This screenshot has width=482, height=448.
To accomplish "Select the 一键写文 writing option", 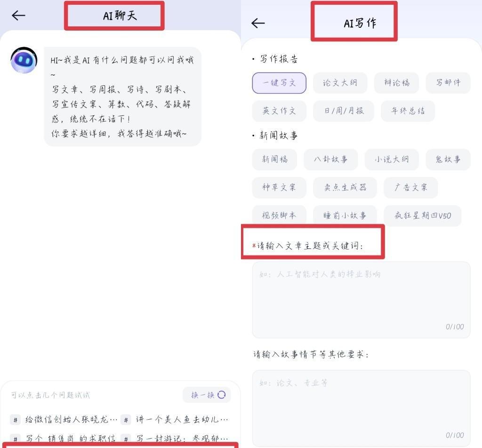I will pos(279,83).
